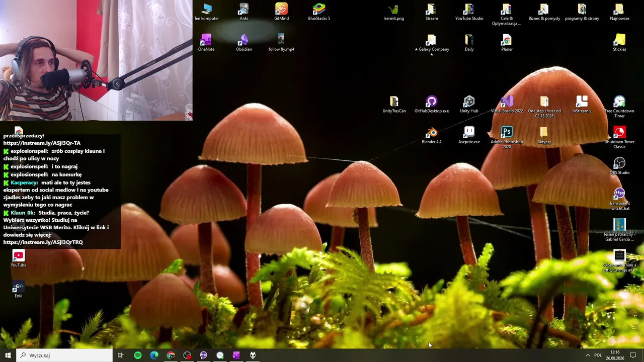Click Klaun_0k username in chat
The width and height of the screenshot is (644, 362).
coord(23,213)
